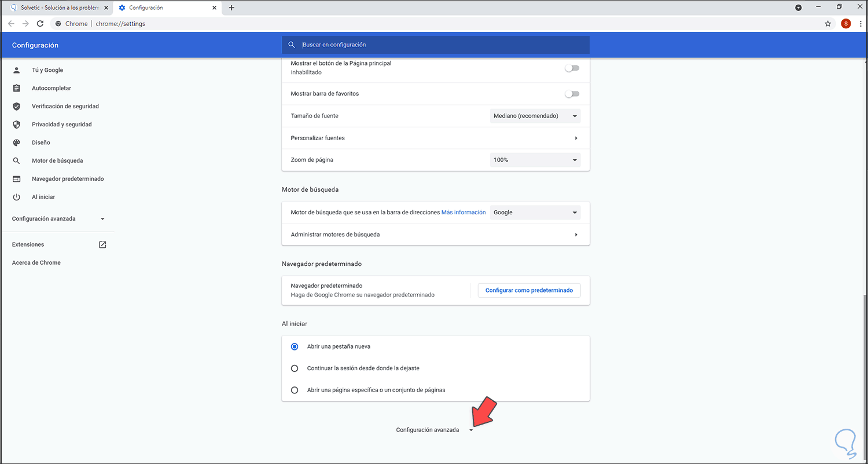Click the Diseño palette icon
This screenshot has height=464, width=868.
tap(16, 143)
